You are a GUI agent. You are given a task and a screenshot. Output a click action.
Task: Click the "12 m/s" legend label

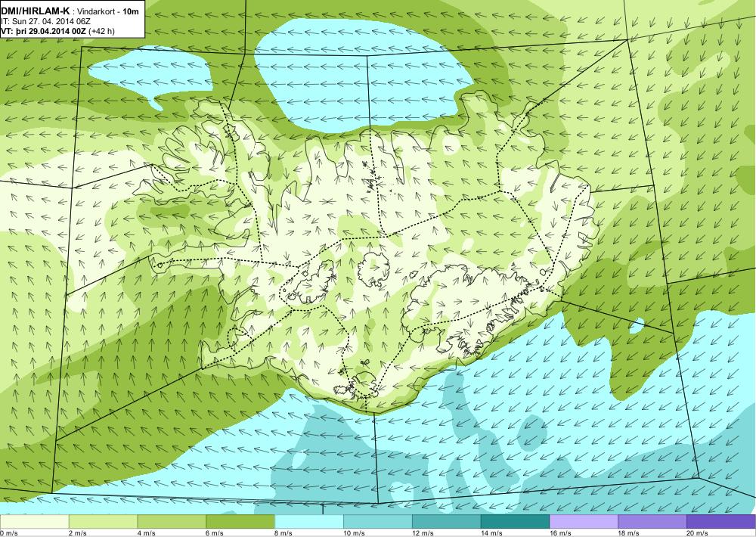(423, 533)
